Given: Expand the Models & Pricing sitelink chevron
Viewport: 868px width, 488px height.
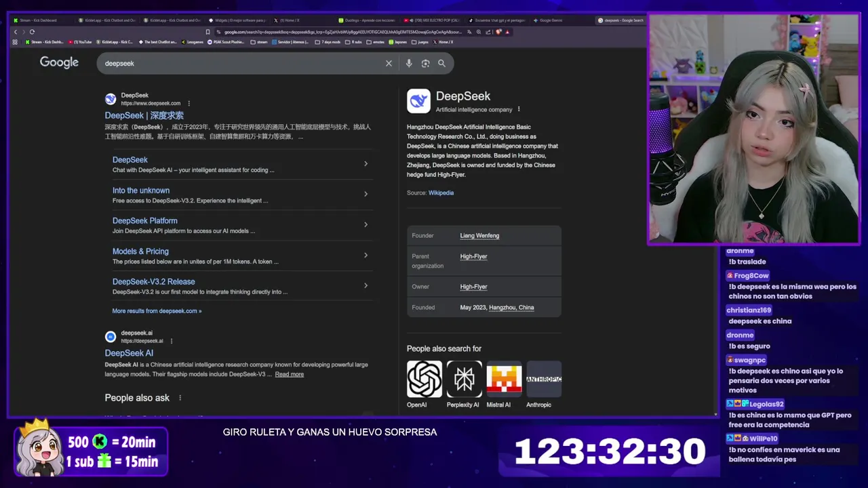Looking at the screenshot, I should click(366, 255).
